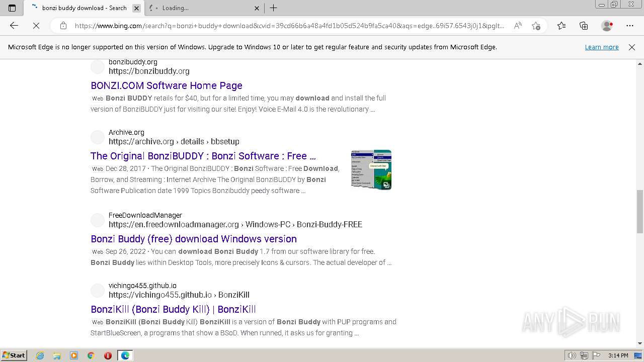Open a new tab with plus button
The image size is (644, 362).
tap(274, 8)
